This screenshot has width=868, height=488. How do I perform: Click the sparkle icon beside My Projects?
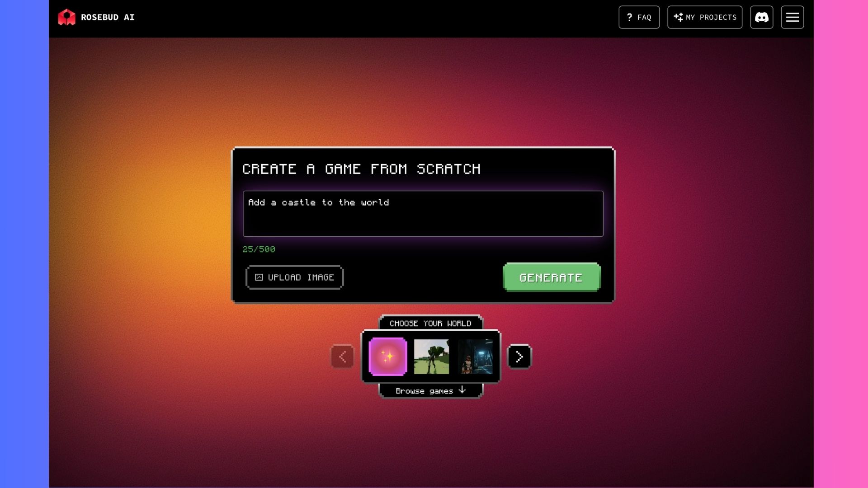click(678, 17)
